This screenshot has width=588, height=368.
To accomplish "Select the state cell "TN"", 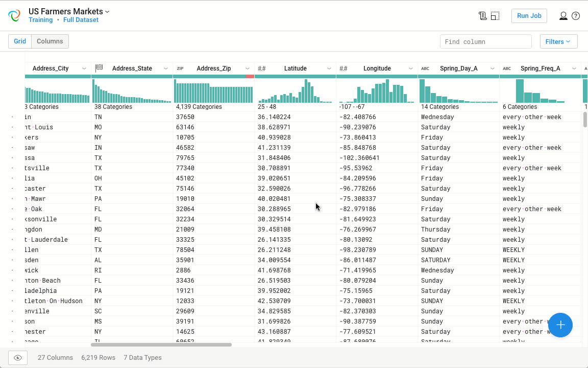I will tap(98, 117).
